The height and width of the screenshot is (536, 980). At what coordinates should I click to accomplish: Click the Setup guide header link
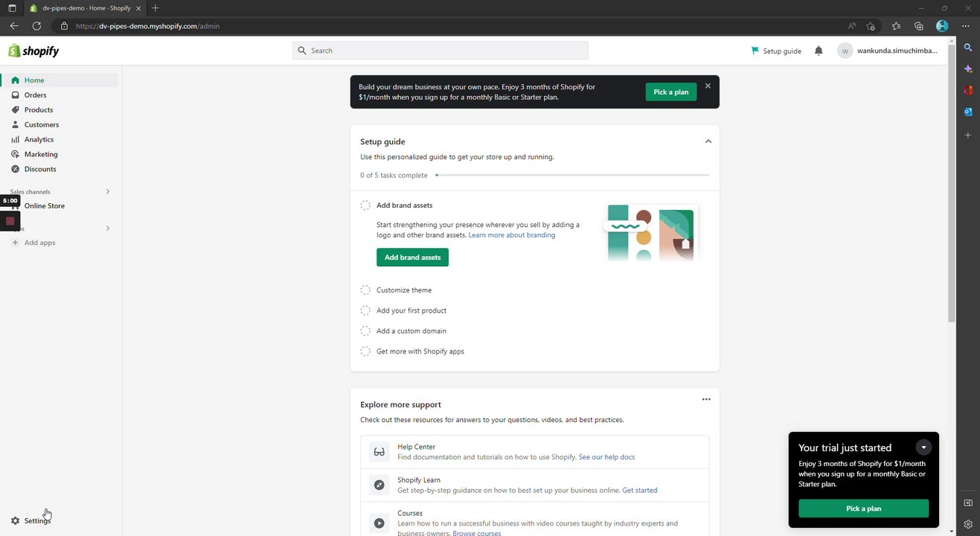776,51
